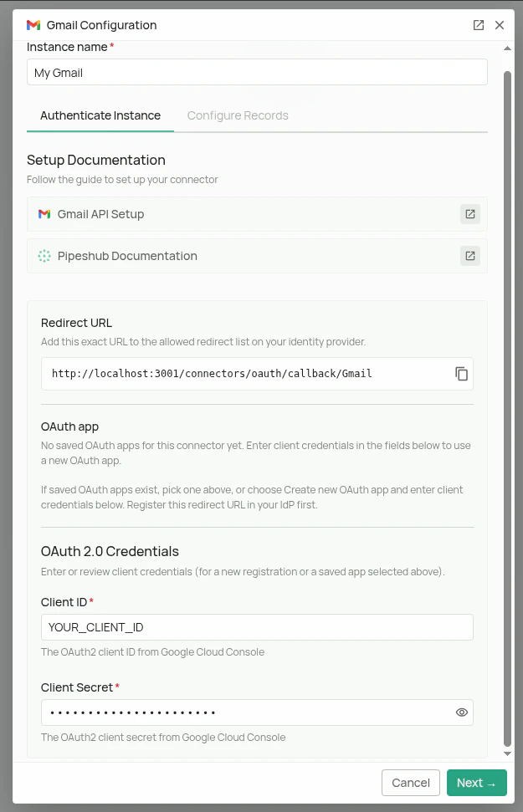
Task: Click text 'The OAuth2 client ID from Google Cloud Console'
Action: [x=152, y=652]
